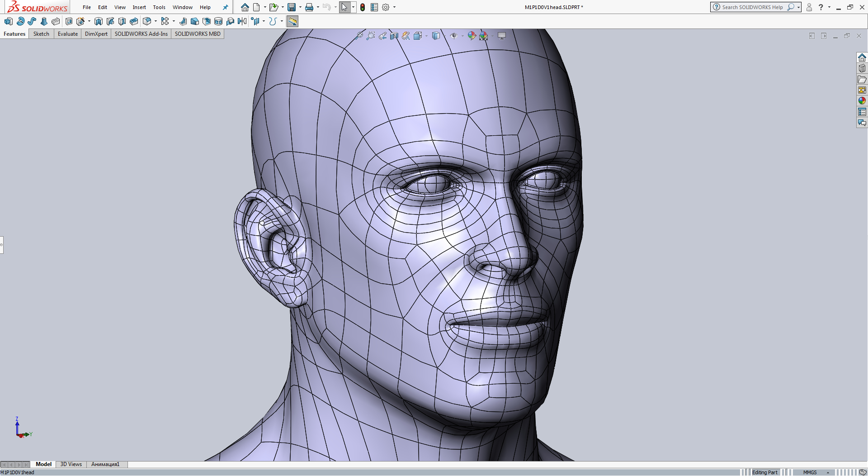Unpin the menu bar pushpin
Image resolution: width=868 pixels, height=476 pixels.
tap(225, 7)
